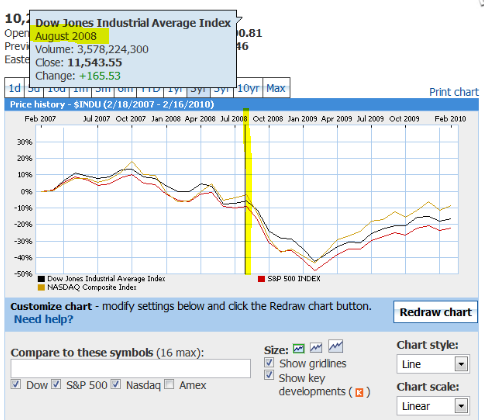Select the small chart size icon
Viewport: 484px width, 420px height.
[298, 348]
